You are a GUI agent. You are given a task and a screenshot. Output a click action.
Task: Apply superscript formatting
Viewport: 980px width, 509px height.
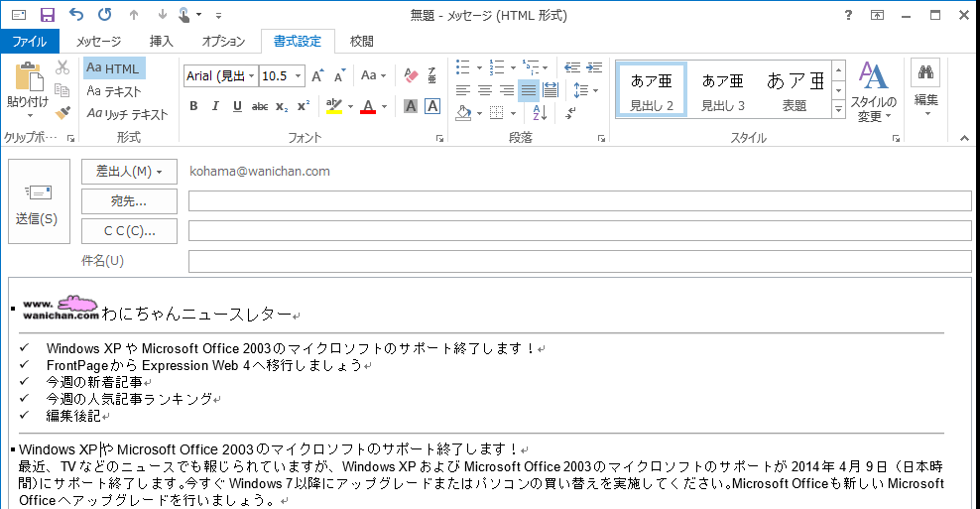[304, 106]
